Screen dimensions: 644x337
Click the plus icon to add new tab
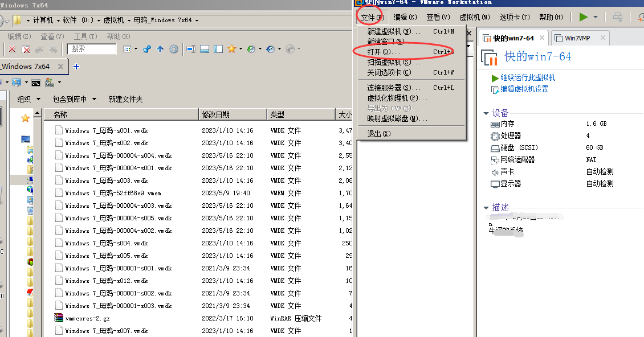pyautogui.click(x=76, y=67)
